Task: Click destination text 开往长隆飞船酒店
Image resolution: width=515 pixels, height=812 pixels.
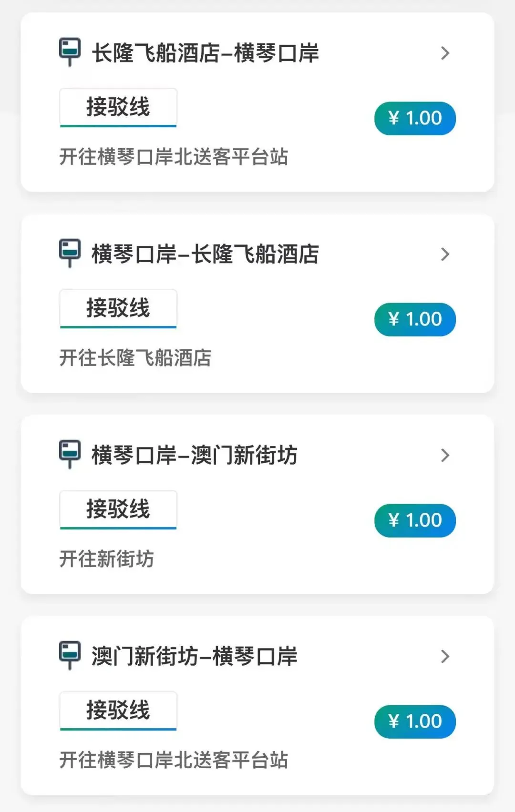Action: (135, 358)
